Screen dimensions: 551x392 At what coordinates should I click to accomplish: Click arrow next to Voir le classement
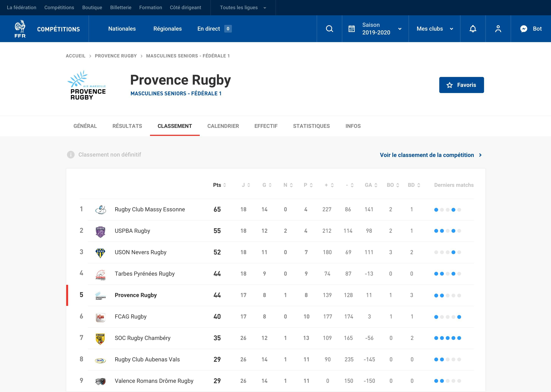[x=480, y=155]
